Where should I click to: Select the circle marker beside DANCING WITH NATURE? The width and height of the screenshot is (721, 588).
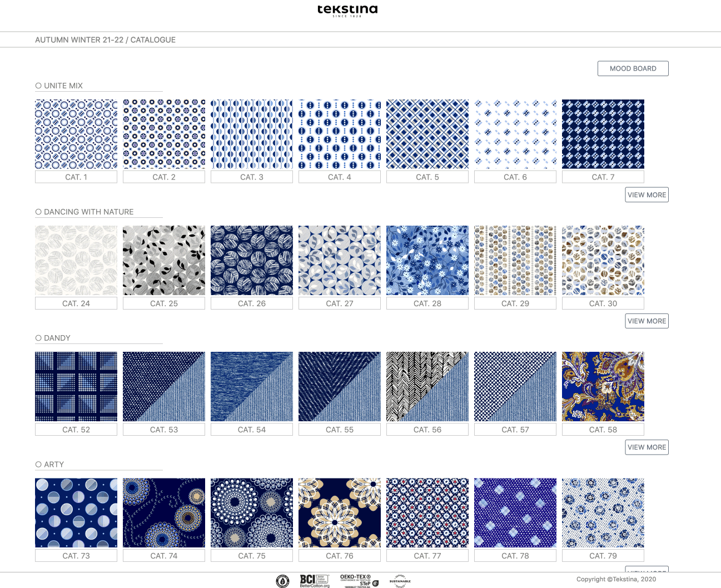[x=38, y=212]
